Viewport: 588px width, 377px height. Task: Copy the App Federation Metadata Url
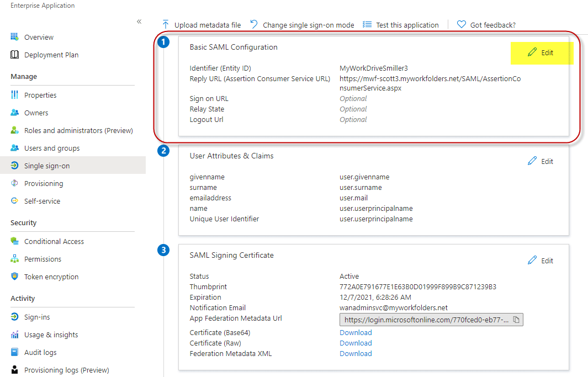click(x=516, y=320)
